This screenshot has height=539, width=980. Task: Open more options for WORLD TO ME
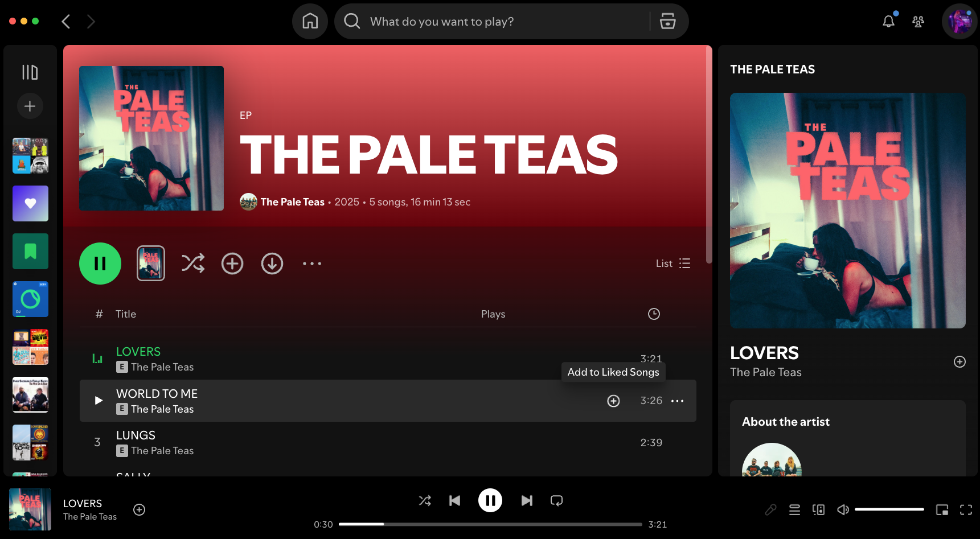coord(677,401)
